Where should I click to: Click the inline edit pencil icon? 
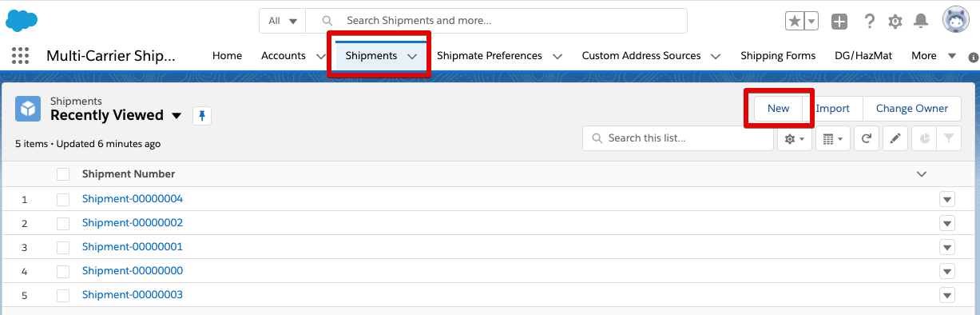(895, 138)
